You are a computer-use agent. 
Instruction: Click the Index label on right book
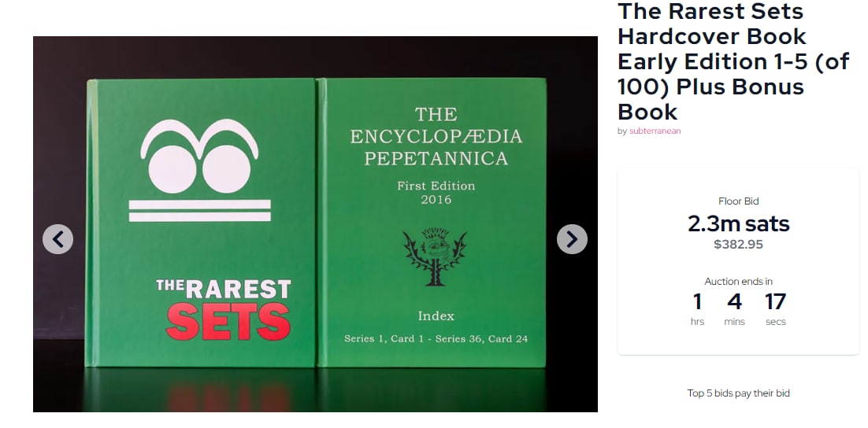click(x=436, y=316)
